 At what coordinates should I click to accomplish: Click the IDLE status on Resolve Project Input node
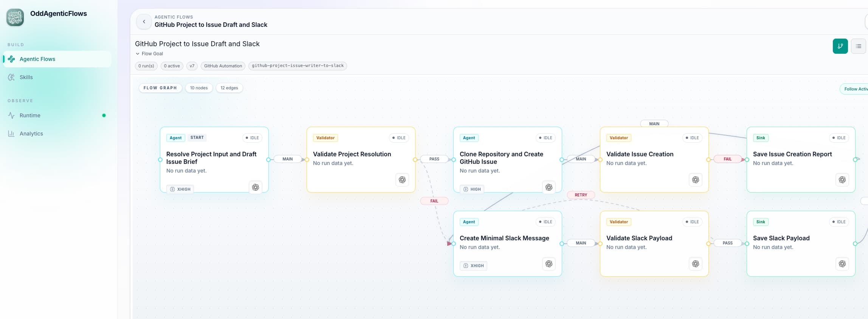(x=253, y=138)
